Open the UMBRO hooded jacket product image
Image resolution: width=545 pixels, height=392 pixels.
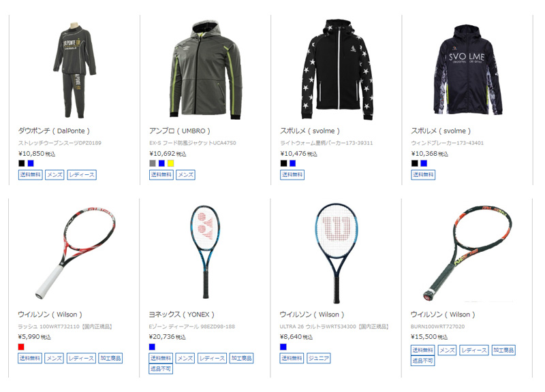[x=206, y=69]
